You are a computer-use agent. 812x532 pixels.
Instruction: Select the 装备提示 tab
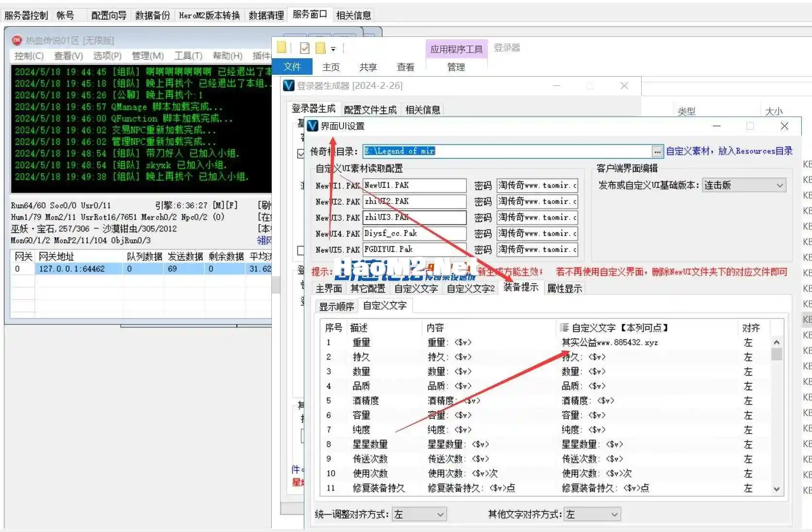pyautogui.click(x=521, y=287)
